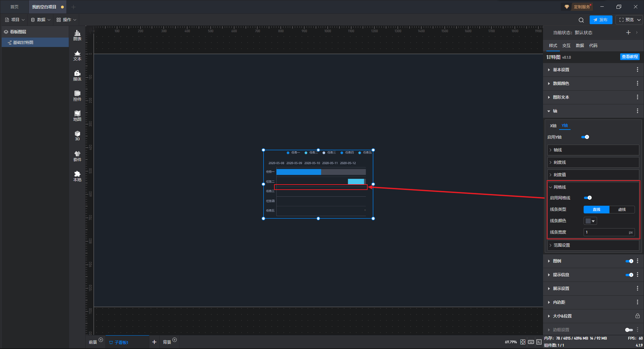Open the 图表 chart components panel
This screenshot has height=349, width=644.
(77, 35)
